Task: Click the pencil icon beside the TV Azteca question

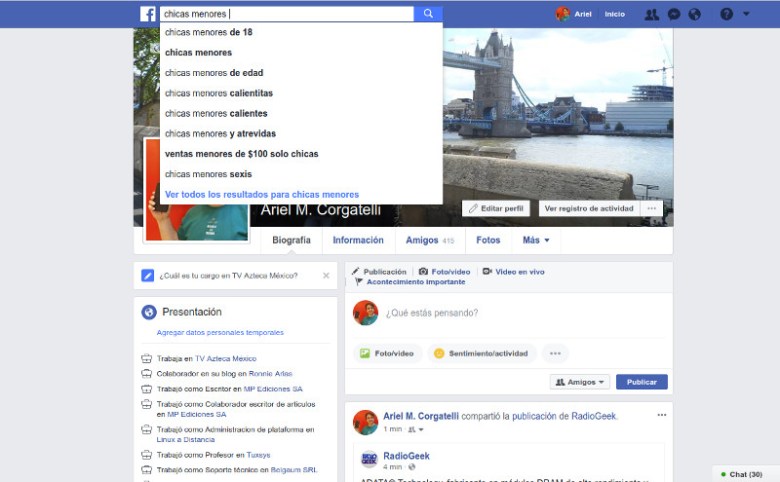Action: [x=148, y=275]
